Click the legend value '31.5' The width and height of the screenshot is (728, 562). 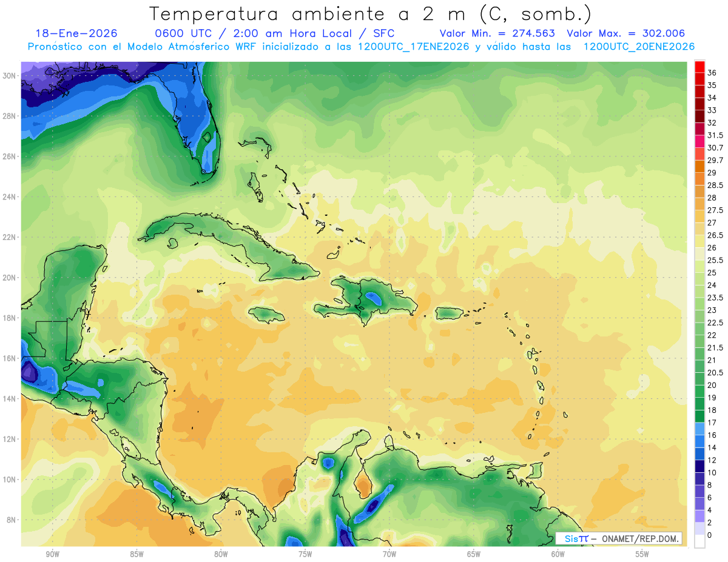[x=715, y=135]
